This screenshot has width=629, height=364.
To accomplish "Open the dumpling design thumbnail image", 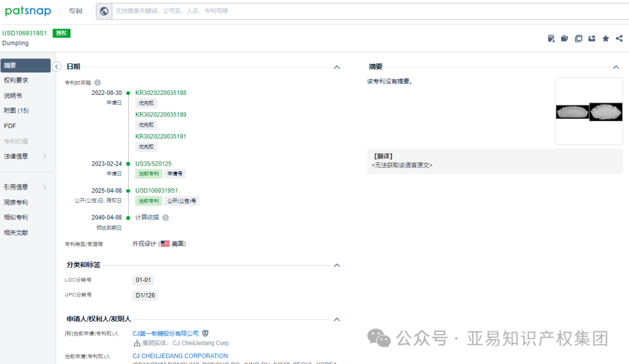I will 589,112.
